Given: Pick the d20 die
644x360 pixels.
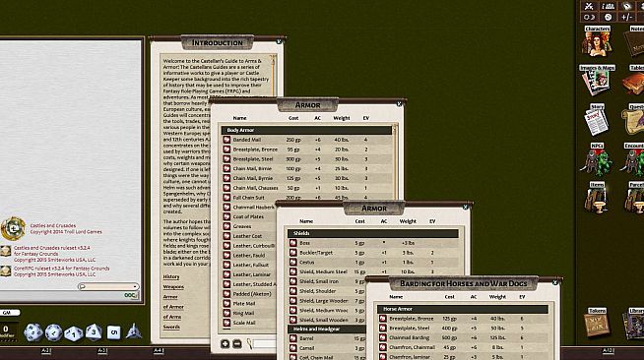Looking at the screenshot, I should coord(33,332).
